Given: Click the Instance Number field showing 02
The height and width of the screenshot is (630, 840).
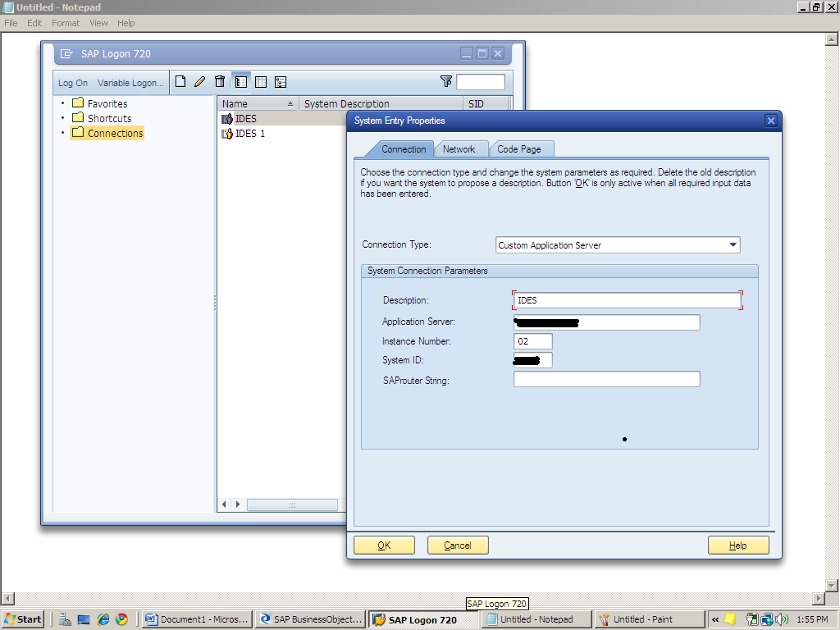Looking at the screenshot, I should [532, 341].
